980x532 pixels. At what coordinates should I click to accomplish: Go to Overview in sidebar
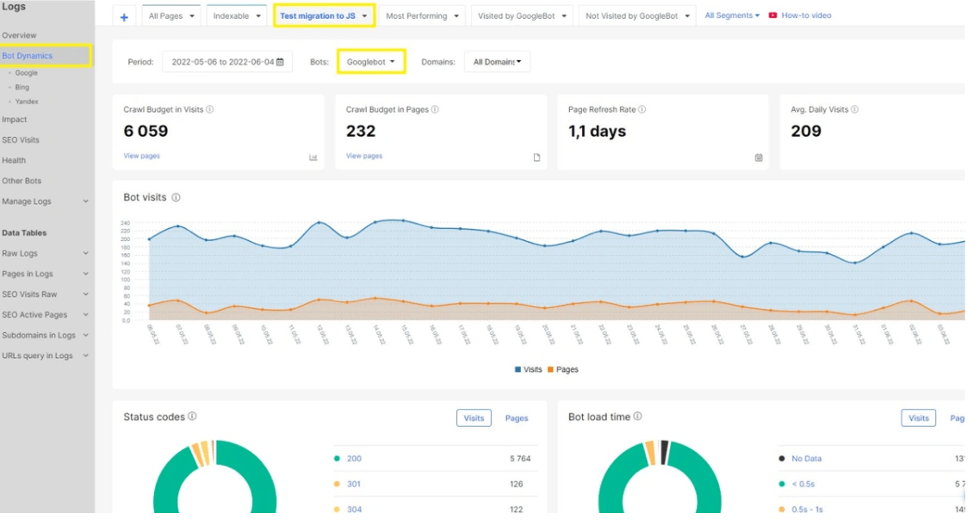19,35
